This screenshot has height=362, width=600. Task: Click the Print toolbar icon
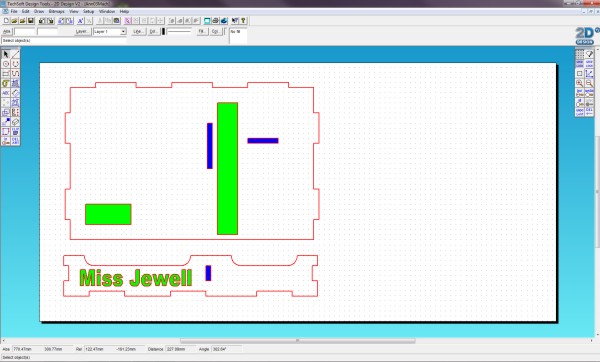pos(215,21)
